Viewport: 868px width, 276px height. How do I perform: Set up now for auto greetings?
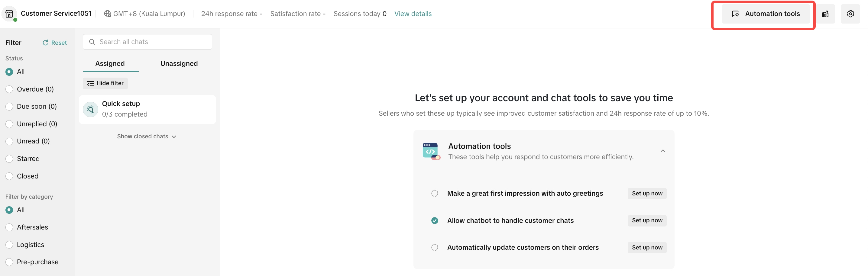tap(647, 193)
